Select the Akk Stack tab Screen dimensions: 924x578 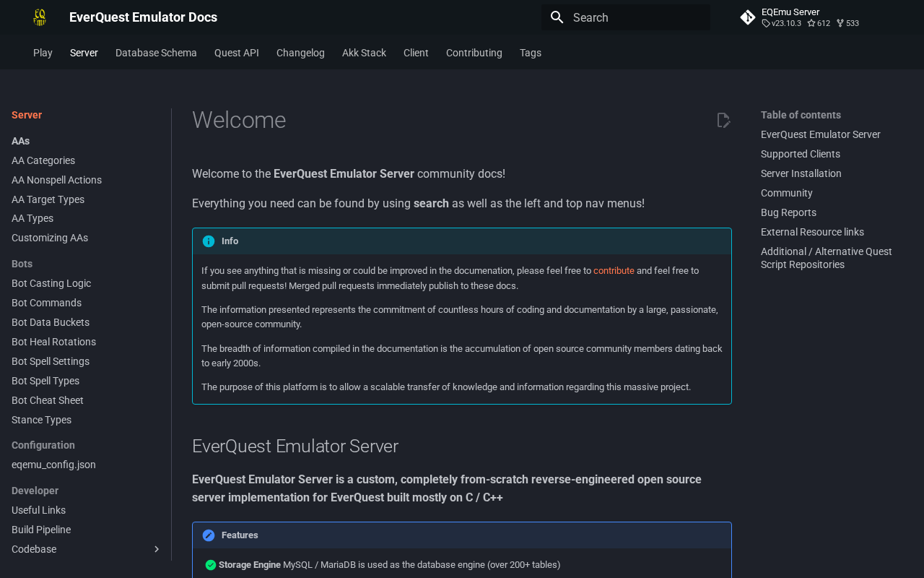(x=364, y=53)
